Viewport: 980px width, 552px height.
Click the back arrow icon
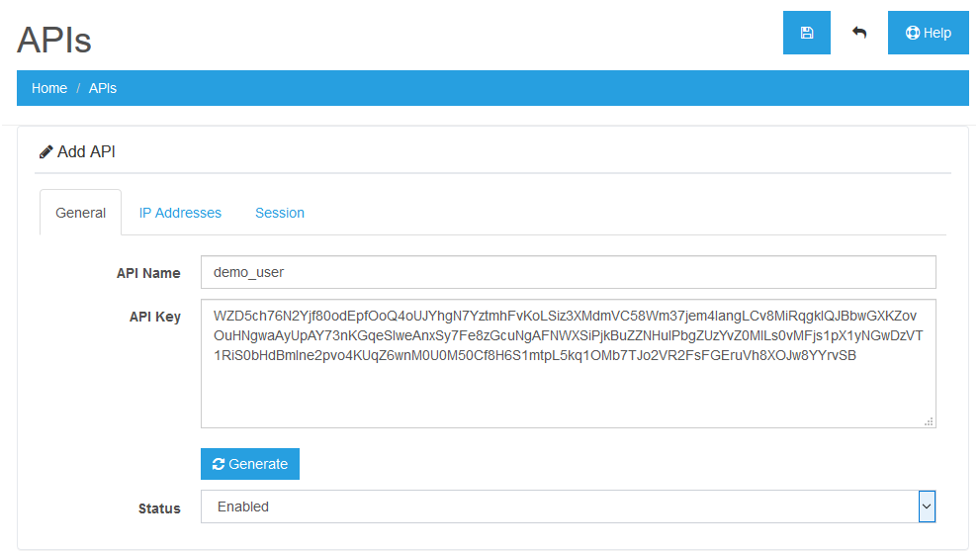[x=859, y=33]
